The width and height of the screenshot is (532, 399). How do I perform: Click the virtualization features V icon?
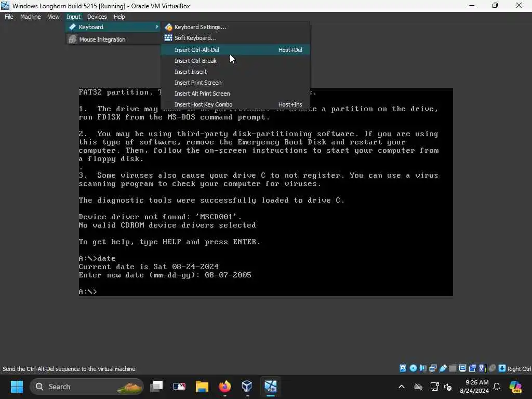pos(482,368)
